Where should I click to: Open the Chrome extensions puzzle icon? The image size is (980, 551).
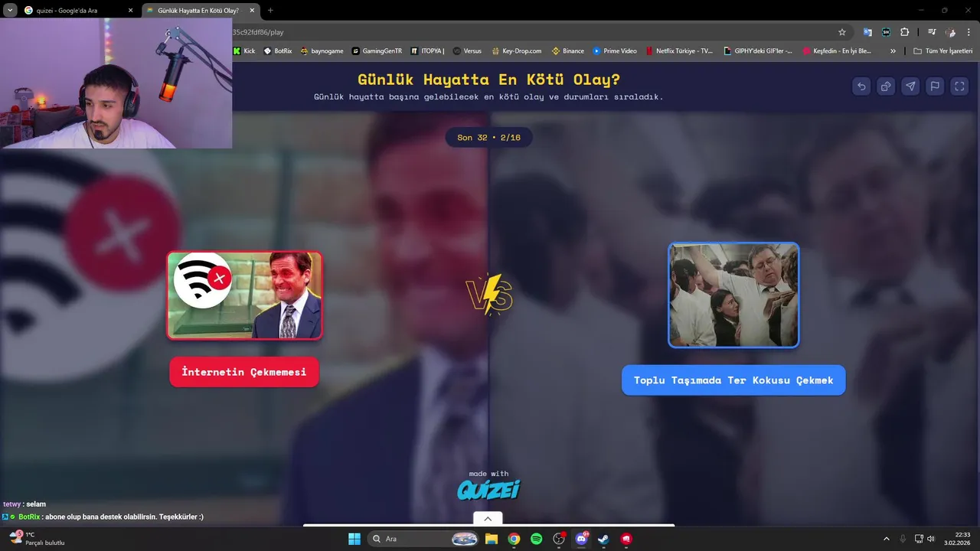tap(905, 32)
